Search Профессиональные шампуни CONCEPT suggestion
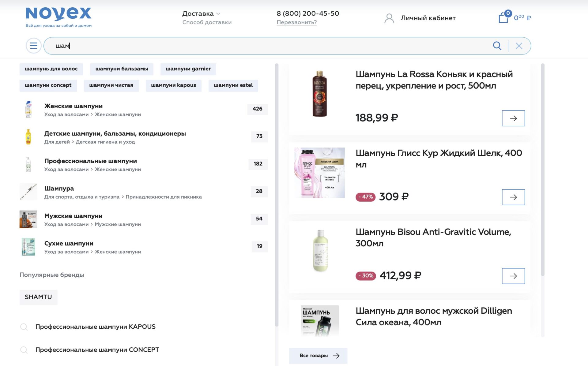 pos(97,350)
